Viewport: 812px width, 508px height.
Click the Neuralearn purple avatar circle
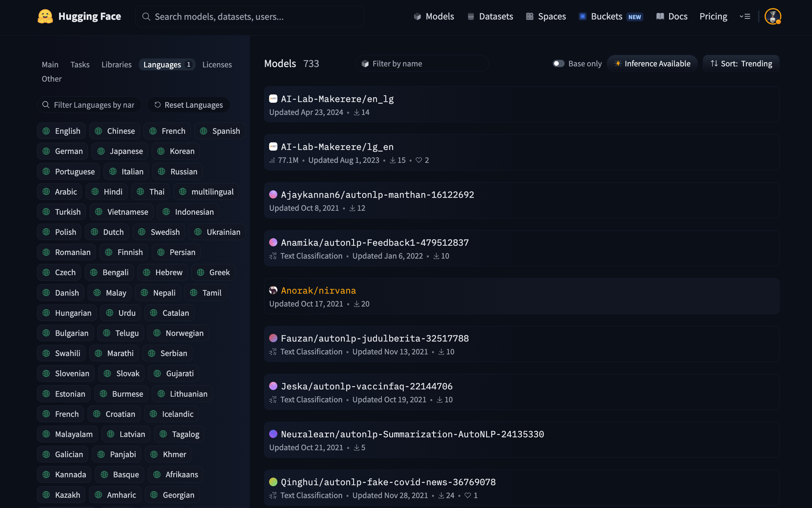tap(273, 434)
